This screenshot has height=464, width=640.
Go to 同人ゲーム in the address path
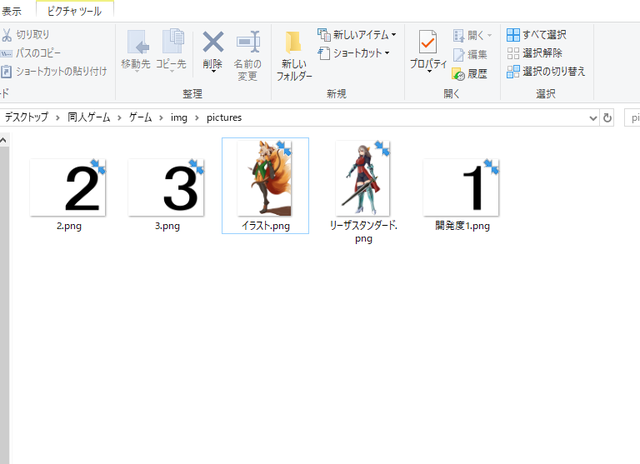pyautogui.click(x=89, y=118)
